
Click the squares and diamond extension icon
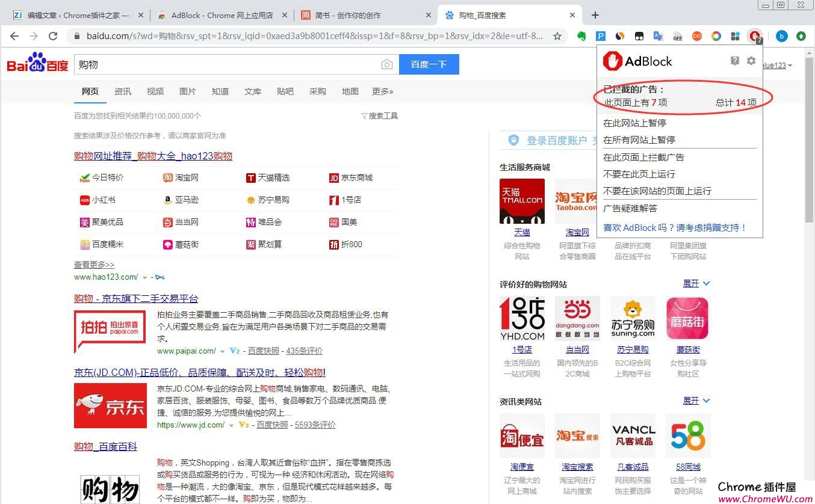(x=735, y=36)
